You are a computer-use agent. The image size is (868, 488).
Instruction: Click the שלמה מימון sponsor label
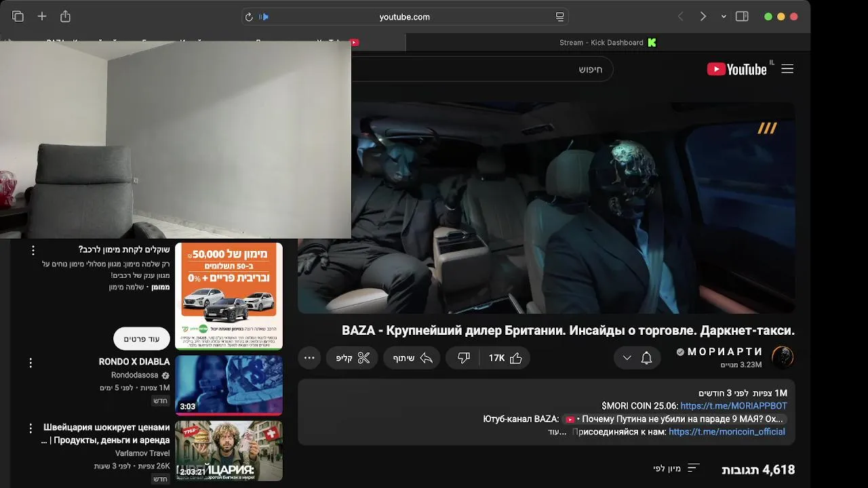click(127, 287)
